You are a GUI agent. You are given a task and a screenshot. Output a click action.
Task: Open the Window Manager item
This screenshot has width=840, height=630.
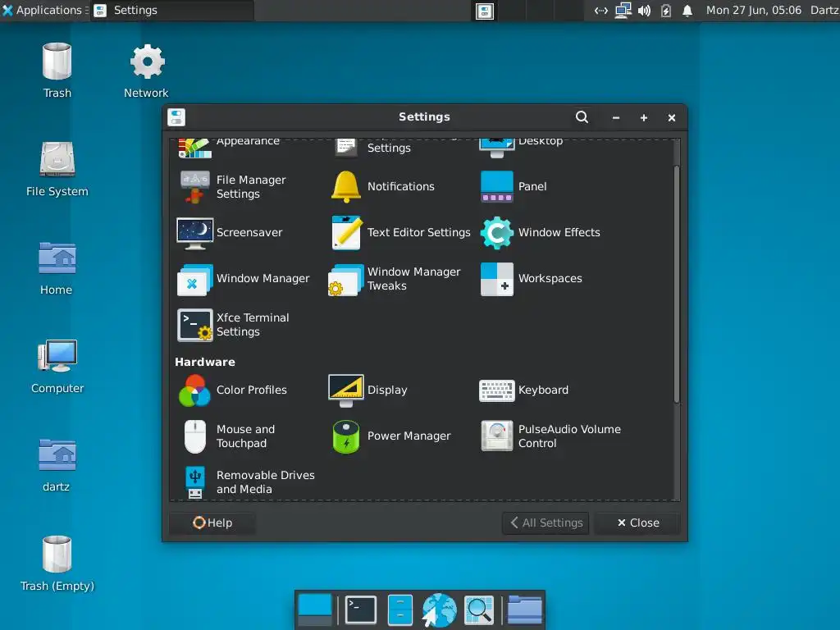(x=244, y=279)
